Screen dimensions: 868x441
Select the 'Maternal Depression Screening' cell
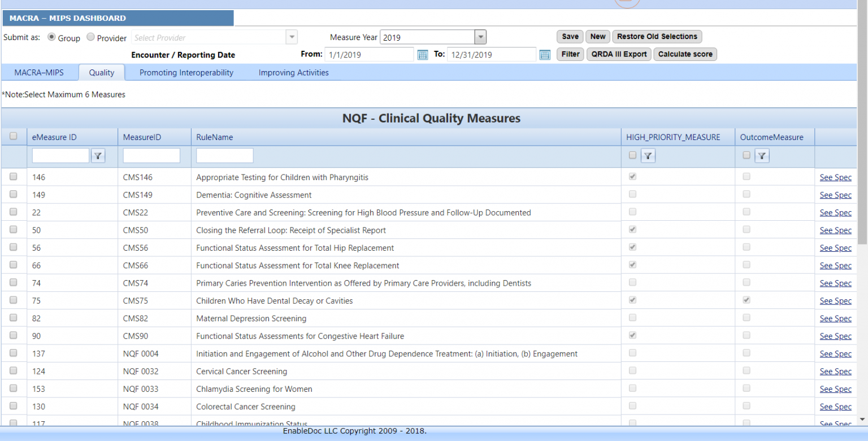click(406, 318)
